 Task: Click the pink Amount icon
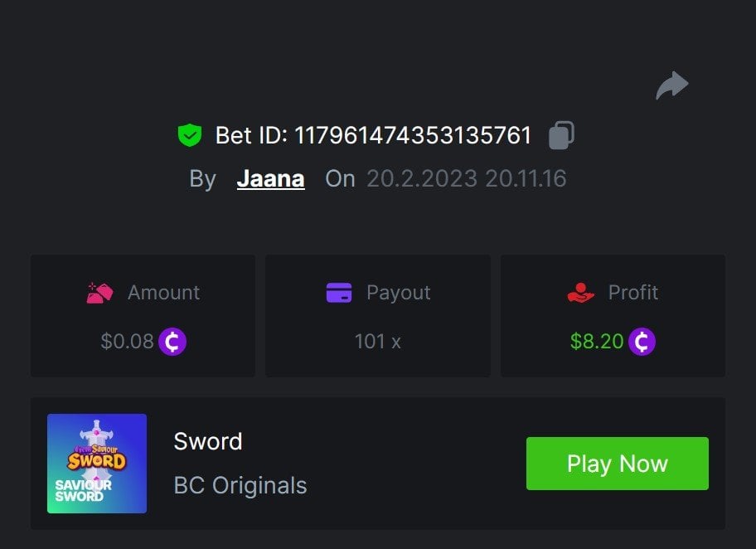point(99,293)
